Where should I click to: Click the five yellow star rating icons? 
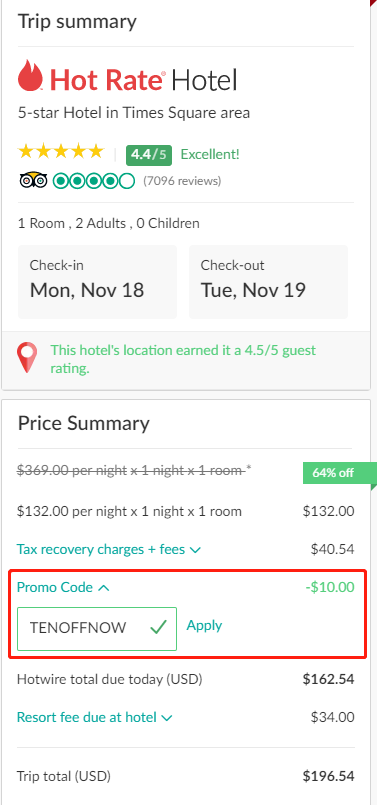(x=61, y=152)
